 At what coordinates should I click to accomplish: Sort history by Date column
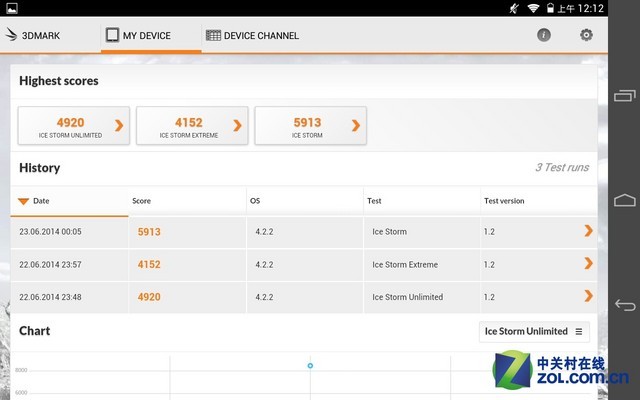[x=69, y=201]
